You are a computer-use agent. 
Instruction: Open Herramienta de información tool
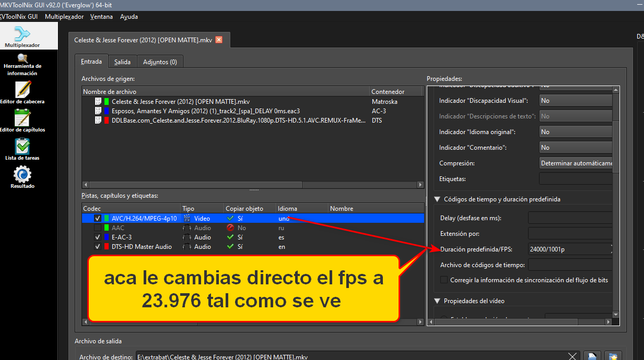click(x=22, y=65)
